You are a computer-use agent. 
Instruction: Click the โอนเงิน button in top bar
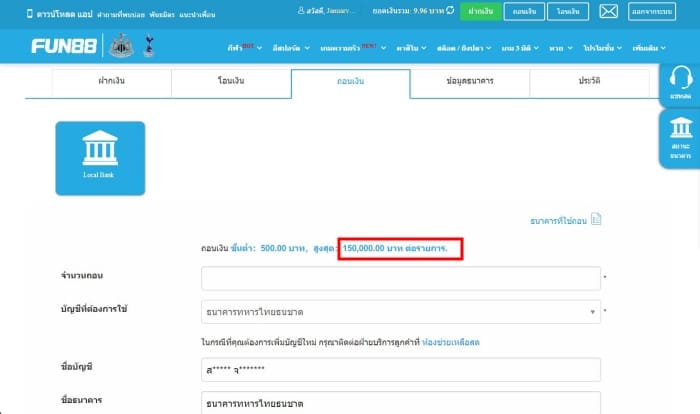click(568, 11)
